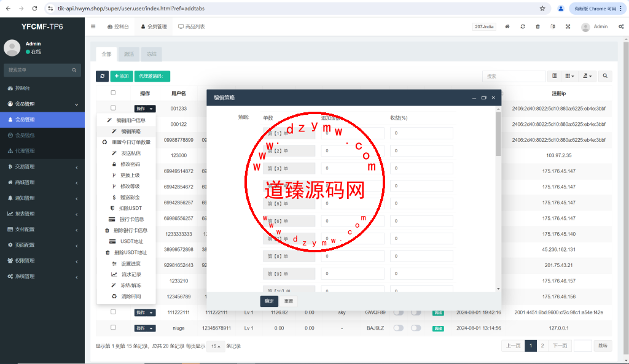Select 编辑用户信息 from the action menu

pos(127,120)
